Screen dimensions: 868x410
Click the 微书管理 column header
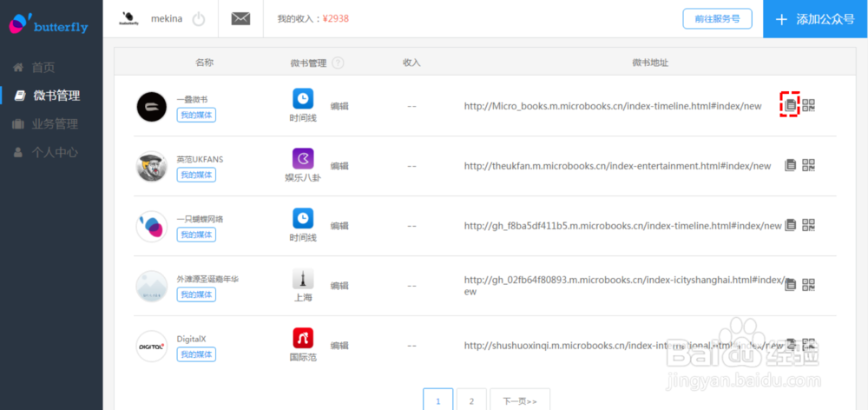pyautogui.click(x=308, y=63)
